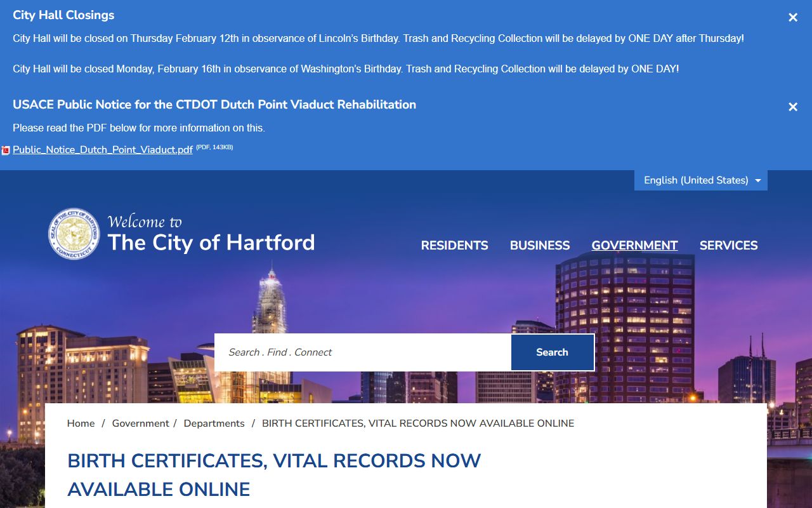Screen dimensions: 812x508
Task: Open Public_Notice_Dutch_Point_Viaduct.pdf link
Action: [103, 150]
